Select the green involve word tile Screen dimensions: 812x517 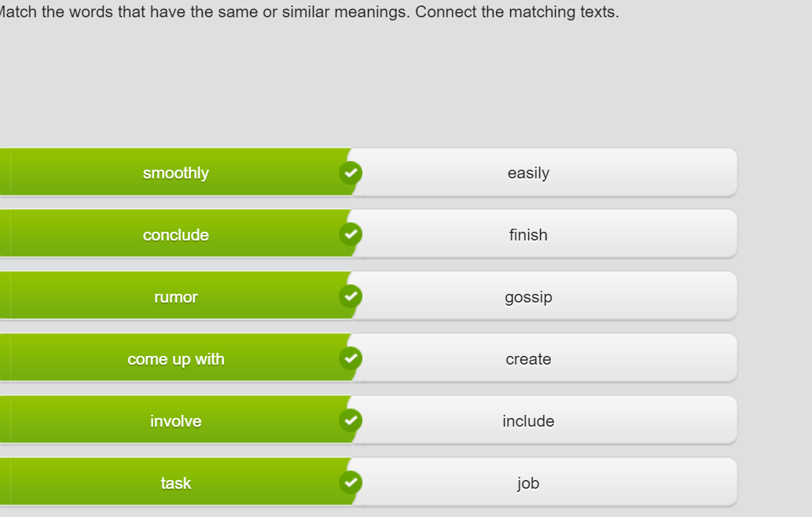coord(175,420)
